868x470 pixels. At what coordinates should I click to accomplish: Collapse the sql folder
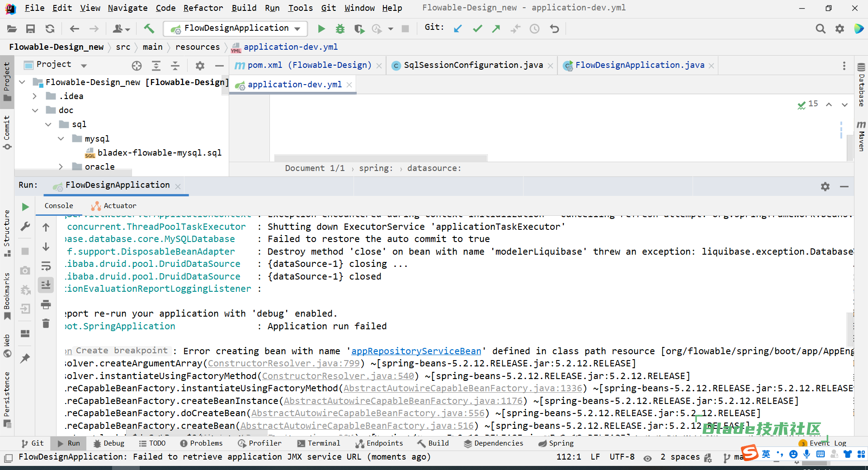click(x=48, y=124)
